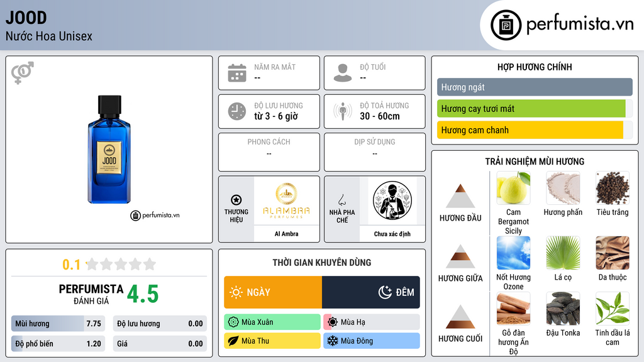Click the star badge icon above Thương hiệu
644x362 pixels.
point(236,200)
